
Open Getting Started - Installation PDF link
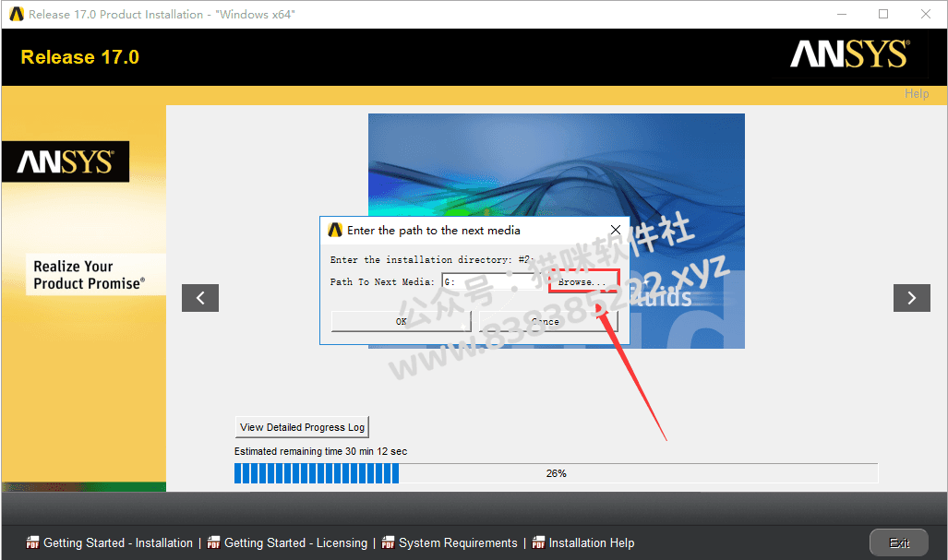click(118, 543)
